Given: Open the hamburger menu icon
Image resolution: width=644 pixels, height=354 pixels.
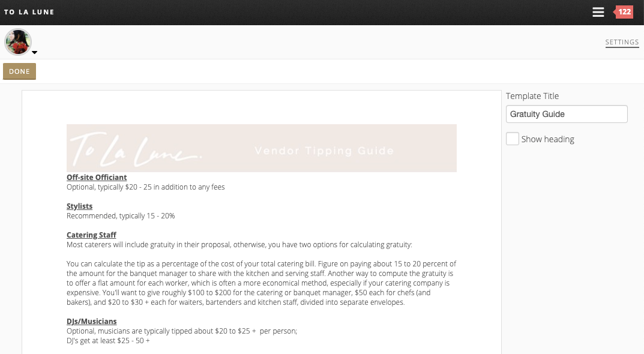Looking at the screenshot, I should [598, 12].
